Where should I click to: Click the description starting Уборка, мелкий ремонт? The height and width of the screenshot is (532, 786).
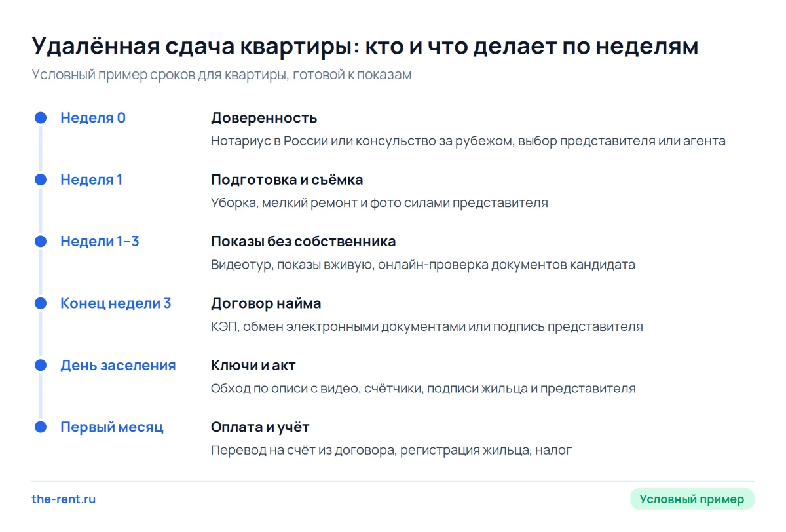(379, 203)
